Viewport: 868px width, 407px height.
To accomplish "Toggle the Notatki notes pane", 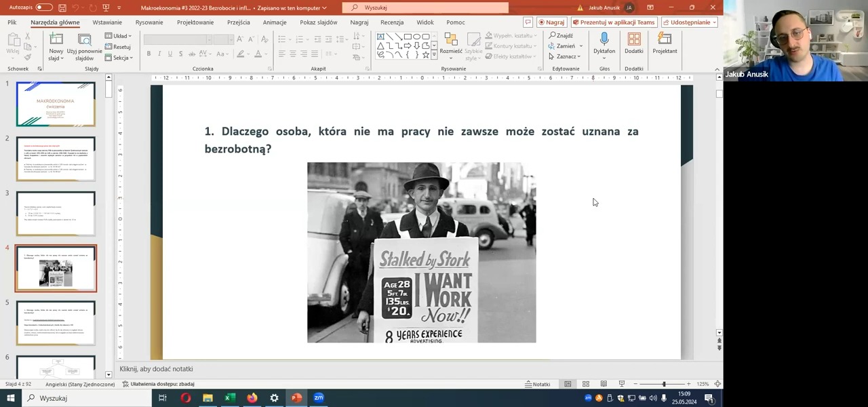I will click(537, 384).
